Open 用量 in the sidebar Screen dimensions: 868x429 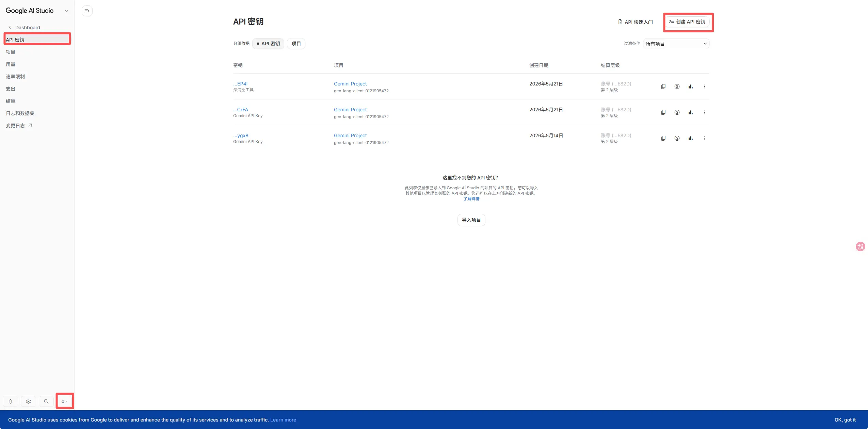tap(11, 64)
